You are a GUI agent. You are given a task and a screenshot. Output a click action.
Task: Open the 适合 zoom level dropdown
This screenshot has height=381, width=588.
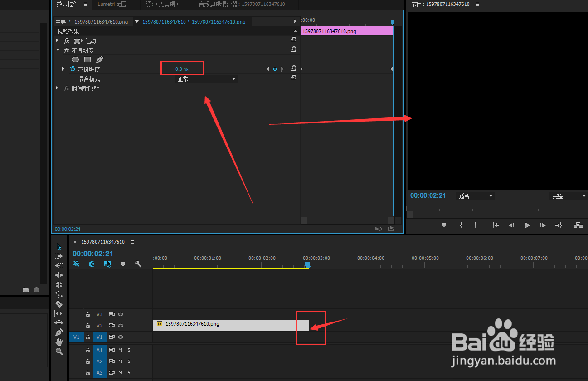(475, 196)
